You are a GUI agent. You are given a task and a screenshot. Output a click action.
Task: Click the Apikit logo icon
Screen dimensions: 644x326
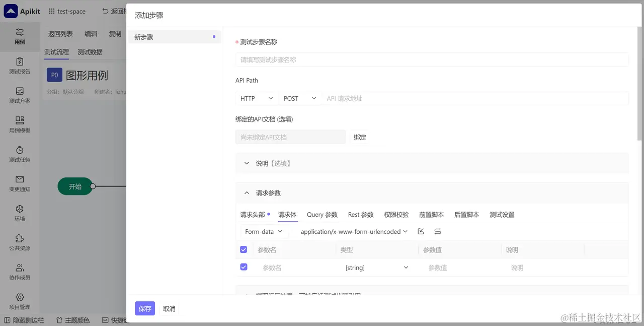[11, 12]
